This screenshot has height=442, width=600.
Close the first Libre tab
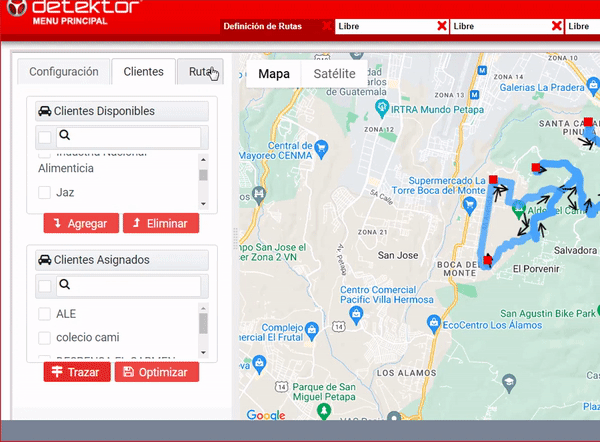click(442, 26)
